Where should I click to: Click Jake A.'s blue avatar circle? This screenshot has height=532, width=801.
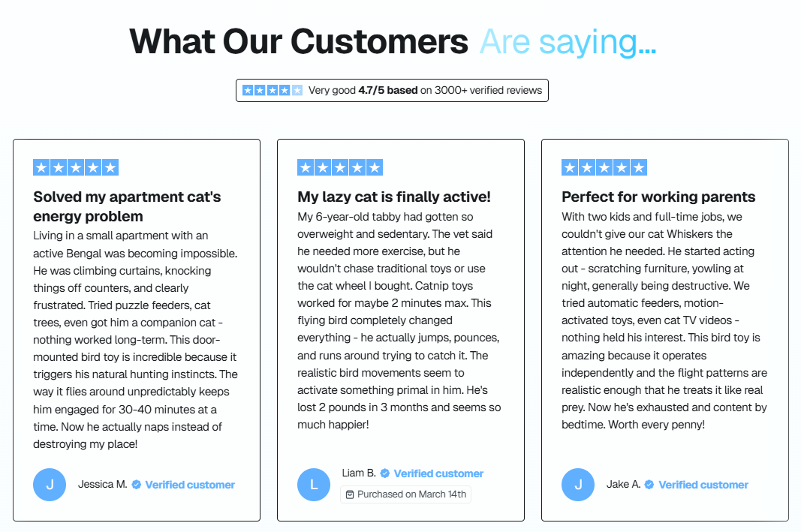point(578,485)
